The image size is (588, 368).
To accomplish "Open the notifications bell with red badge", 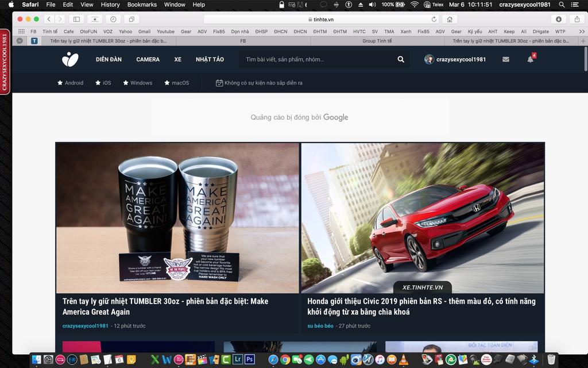I will pyautogui.click(x=531, y=59).
